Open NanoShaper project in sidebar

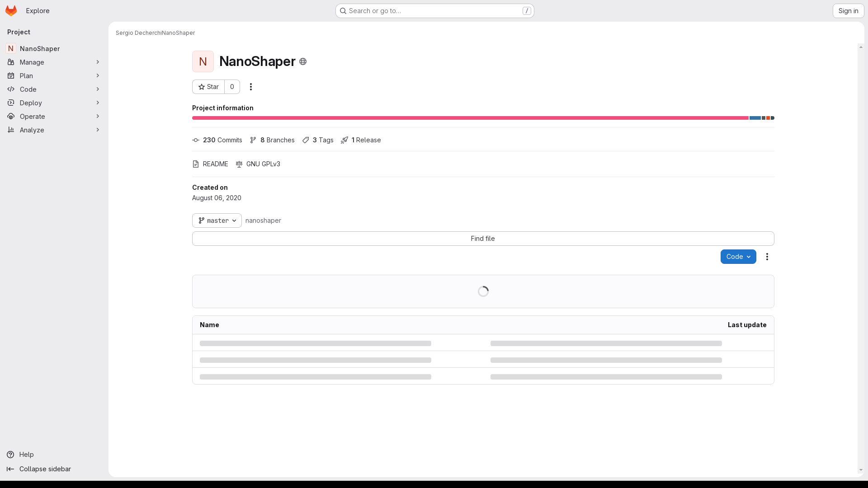click(54, 48)
